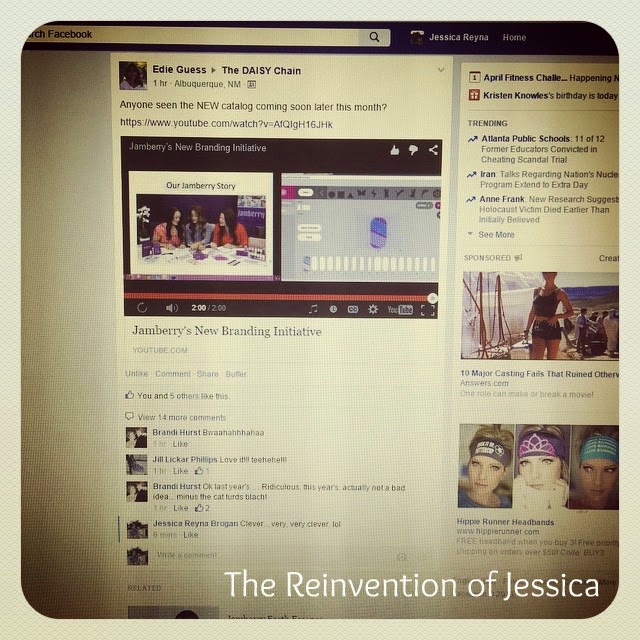Click the sponsored megaphone icon
The image size is (640, 640).
click(518, 258)
